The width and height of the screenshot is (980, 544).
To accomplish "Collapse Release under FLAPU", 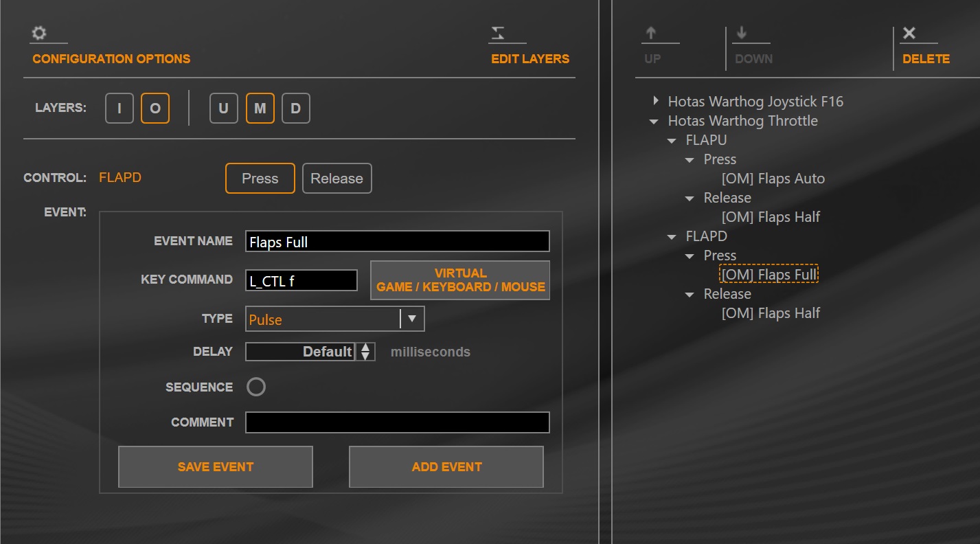I will click(690, 199).
